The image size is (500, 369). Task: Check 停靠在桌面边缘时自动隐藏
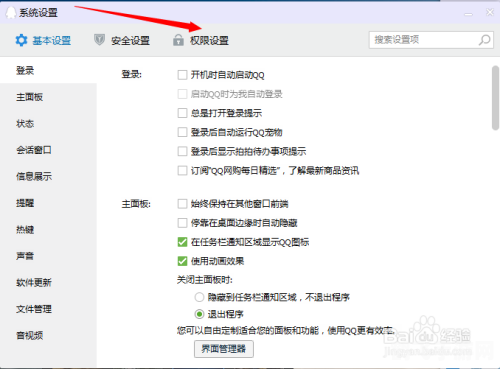182,223
